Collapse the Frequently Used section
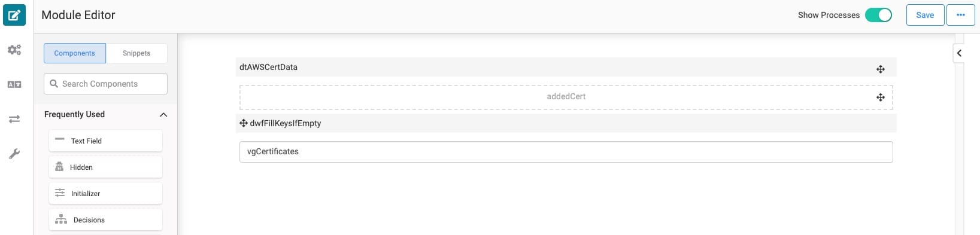This screenshot has width=980, height=235. click(163, 115)
